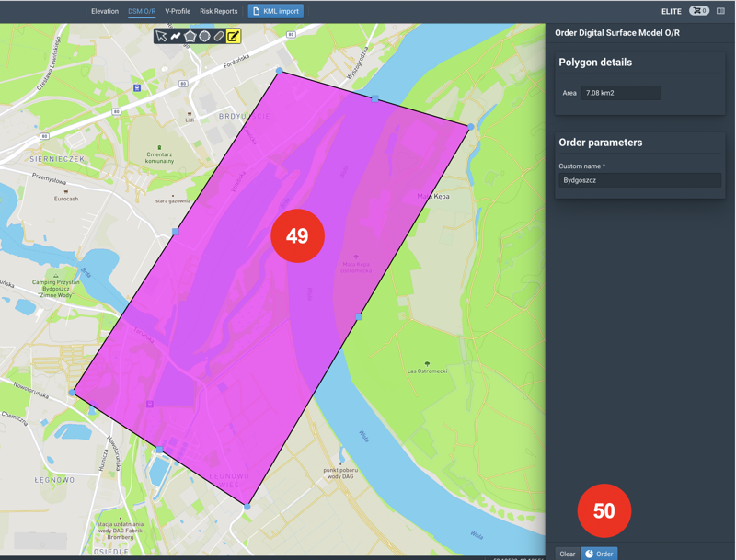Click the KML import button
This screenshot has width=736, height=560.
(x=276, y=12)
